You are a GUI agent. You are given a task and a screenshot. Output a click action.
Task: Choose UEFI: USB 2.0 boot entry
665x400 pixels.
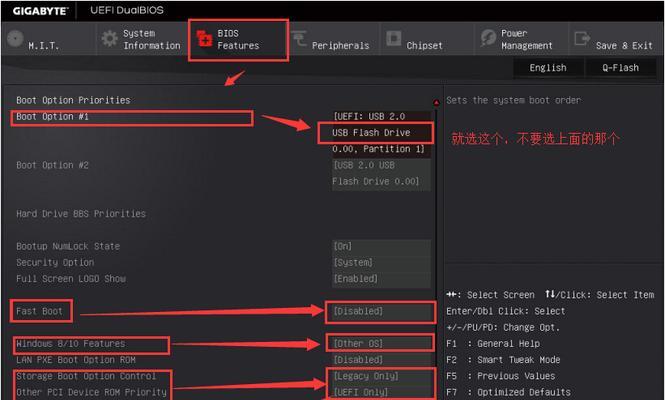pos(381,133)
